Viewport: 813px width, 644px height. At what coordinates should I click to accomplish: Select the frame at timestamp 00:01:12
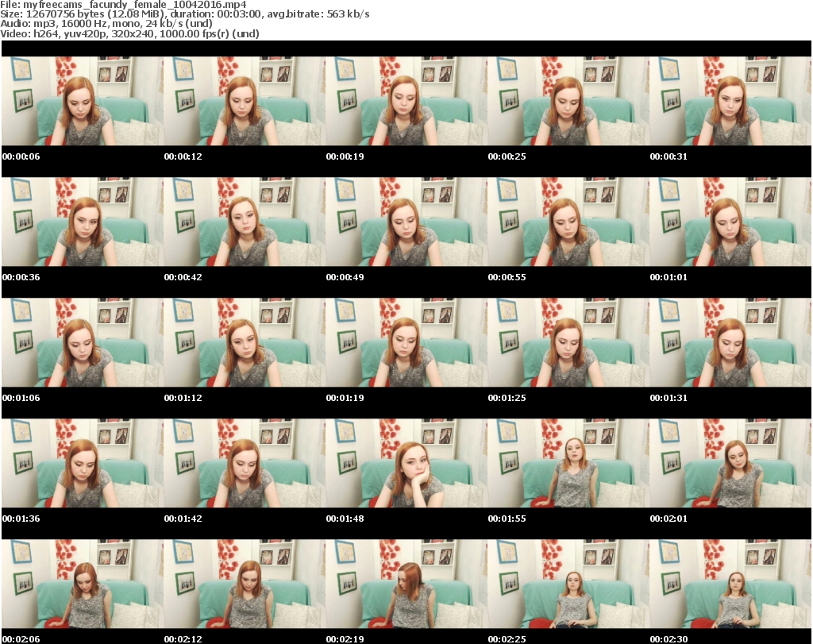pyautogui.click(x=244, y=342)
